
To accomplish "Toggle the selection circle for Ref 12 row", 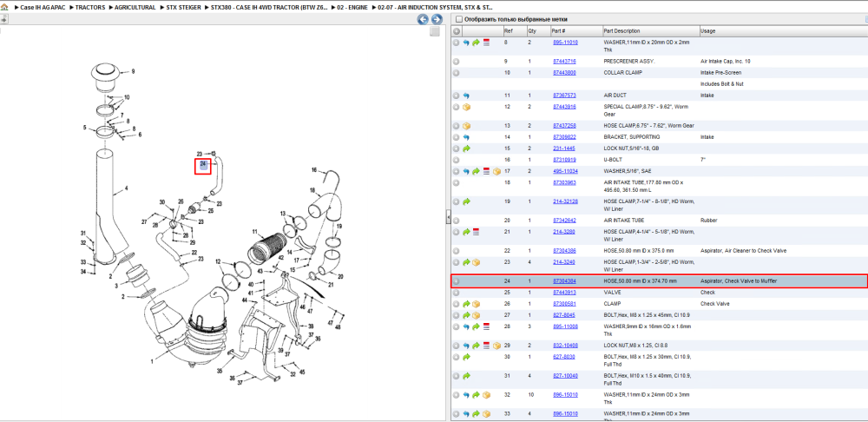I will (457, 106).
